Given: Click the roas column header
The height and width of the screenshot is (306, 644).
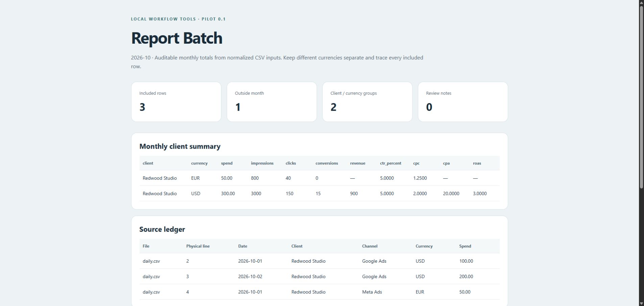Looking at the screenshot, I should point(477,163).
